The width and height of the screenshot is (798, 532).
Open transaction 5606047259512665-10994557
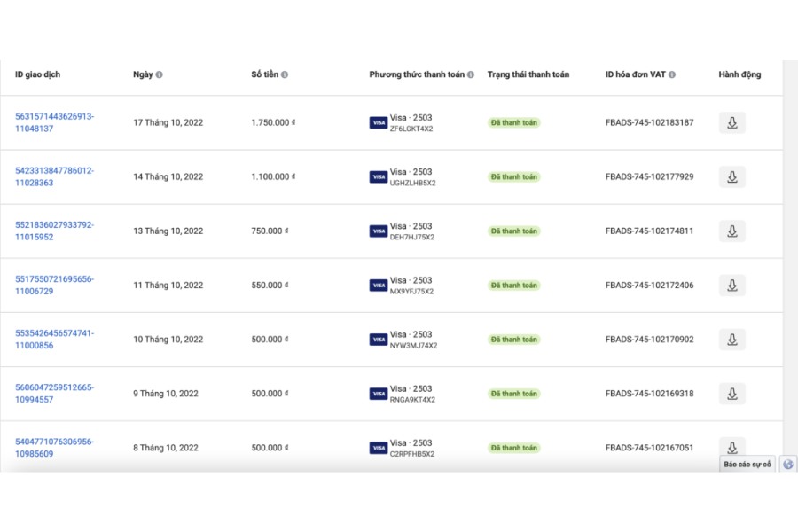[x=54, y=394]
